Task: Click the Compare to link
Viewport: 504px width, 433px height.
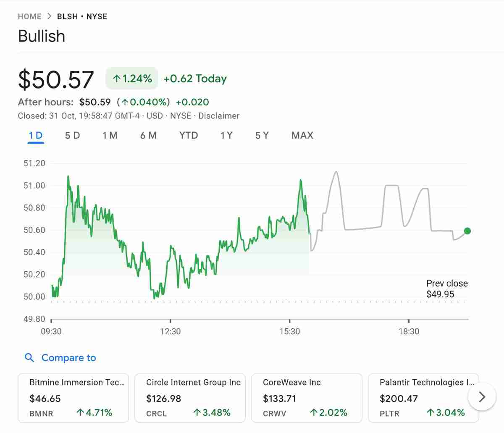Action: pyautogui.click(x=68, y=357)
